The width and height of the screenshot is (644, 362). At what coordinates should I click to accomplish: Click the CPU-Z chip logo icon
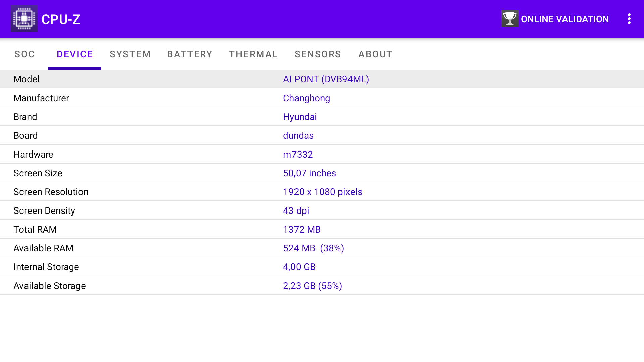pos(24,19)
